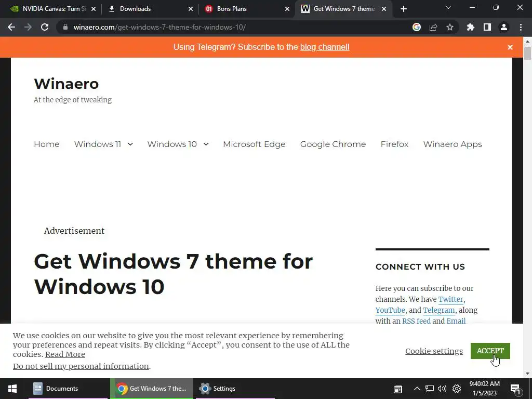
Task: Open network status tray icon
Action: pos(430,389)
